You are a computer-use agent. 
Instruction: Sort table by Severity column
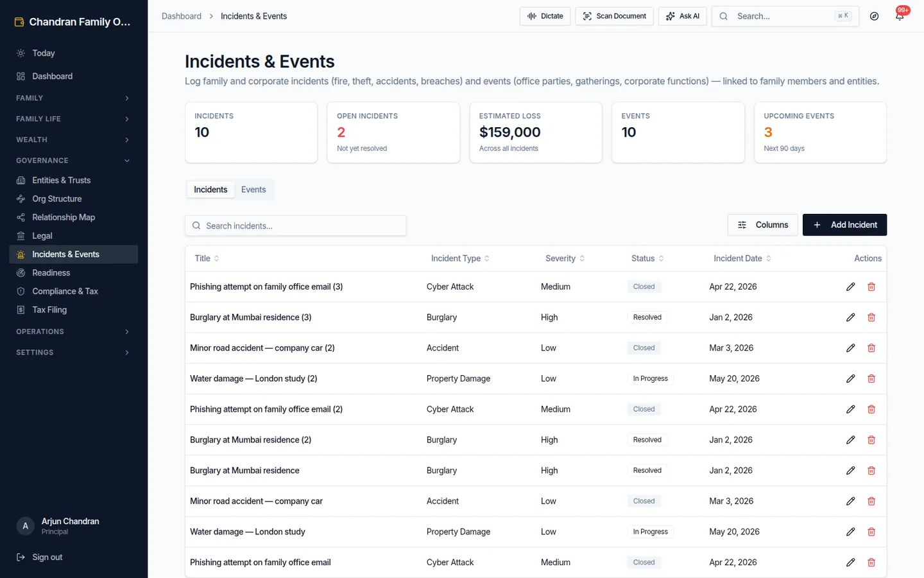click(x=565, y=259)
